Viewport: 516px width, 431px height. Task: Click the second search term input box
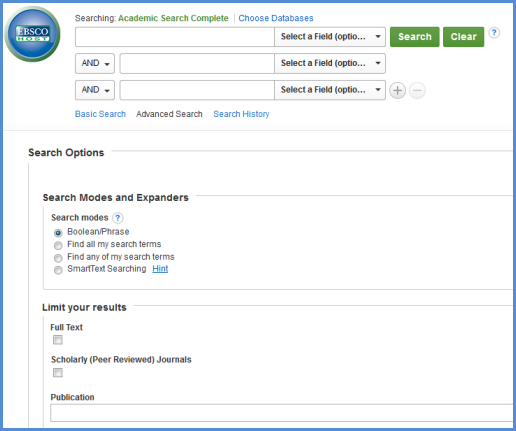(197, 63)
